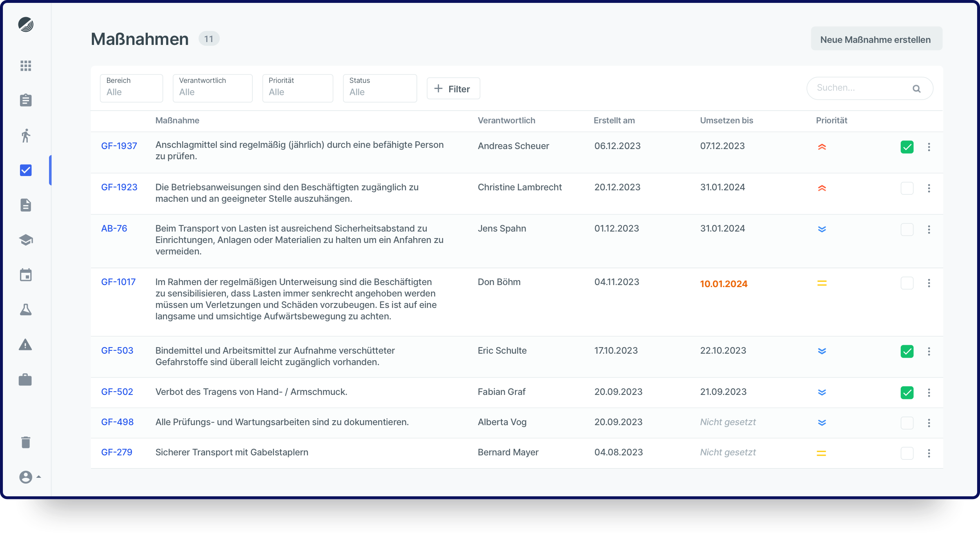
Task: Open three-dot menu for AB-76 row
Action: 929,230
